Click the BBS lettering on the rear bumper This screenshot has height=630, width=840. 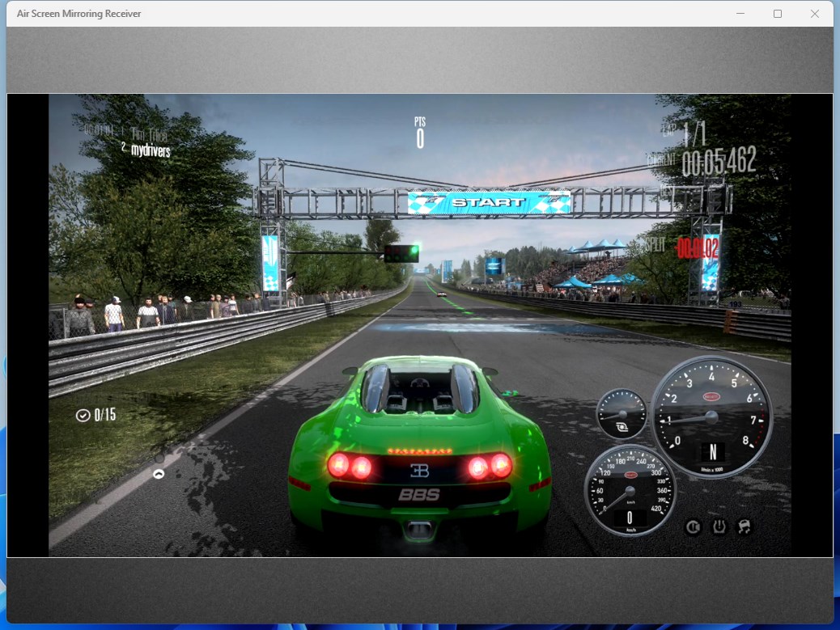419,495
